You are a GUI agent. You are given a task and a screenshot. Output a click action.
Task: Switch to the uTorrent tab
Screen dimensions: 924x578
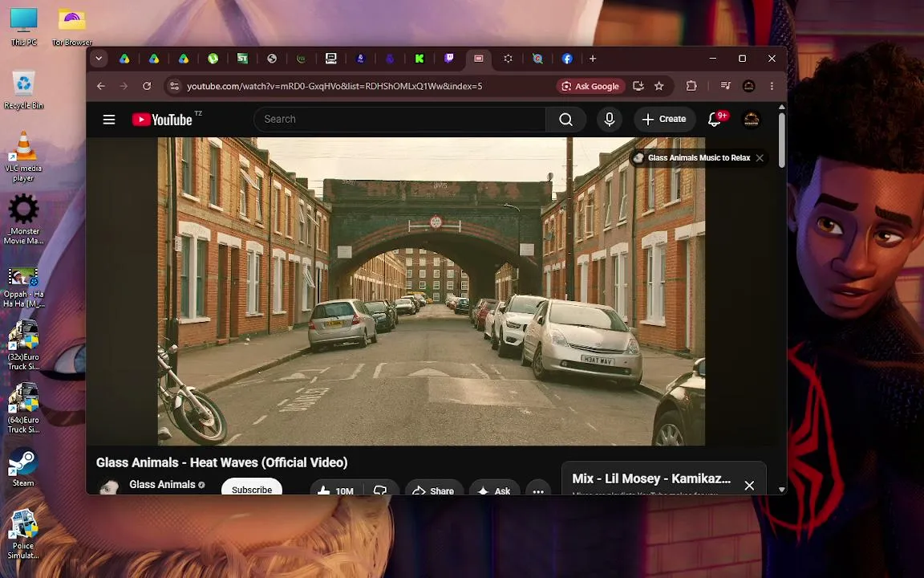213,59
